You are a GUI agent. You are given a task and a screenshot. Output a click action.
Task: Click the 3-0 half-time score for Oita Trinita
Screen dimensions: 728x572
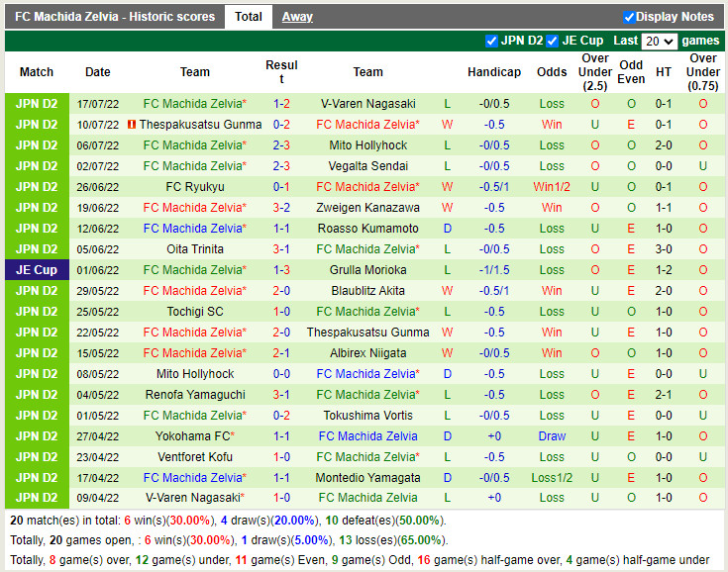(663, 249)
